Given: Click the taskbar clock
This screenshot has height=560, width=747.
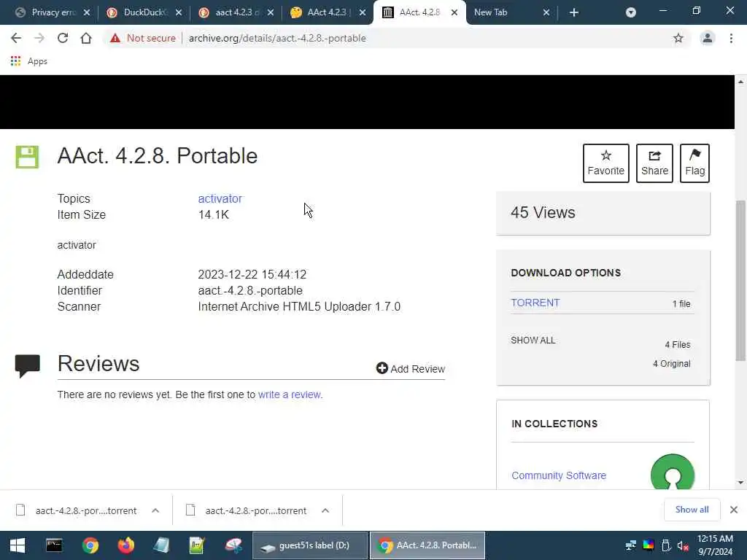Looking at the screenshot, I should pyautogui.click(x=715, y=545).
